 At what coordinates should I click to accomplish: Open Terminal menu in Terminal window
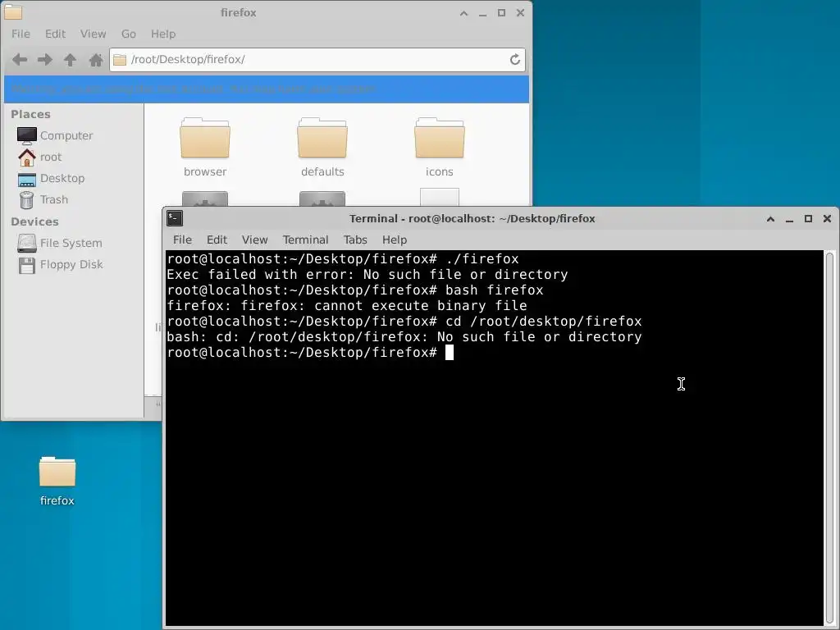coord(305,240)
